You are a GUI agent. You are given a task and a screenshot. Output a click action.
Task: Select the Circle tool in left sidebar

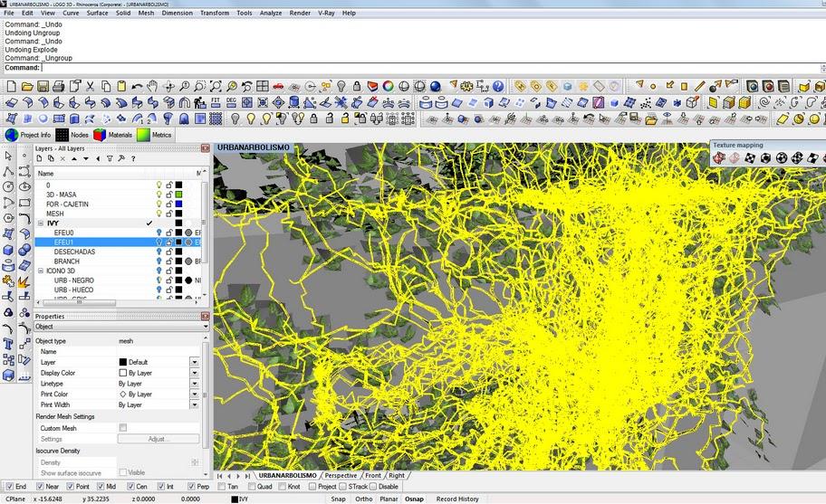(8, 186)
